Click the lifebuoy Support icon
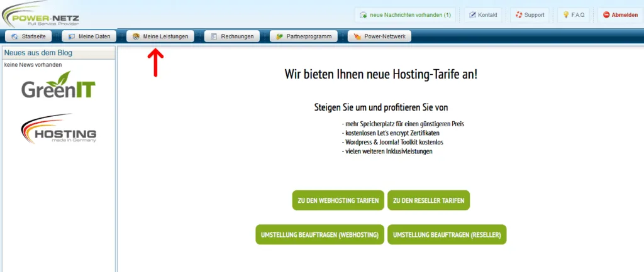This screenshot has width=644, height=272. click(x=518, y=15)
